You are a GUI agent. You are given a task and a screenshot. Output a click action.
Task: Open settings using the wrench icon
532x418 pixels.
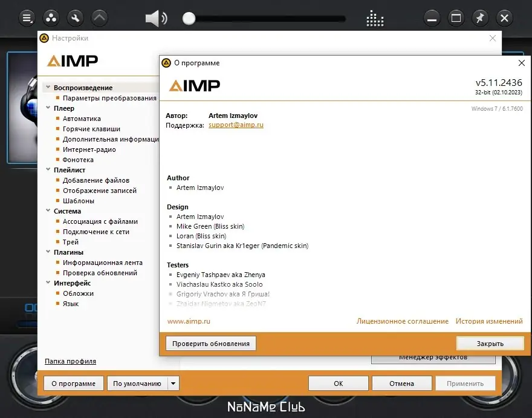[x=75, y=18]
